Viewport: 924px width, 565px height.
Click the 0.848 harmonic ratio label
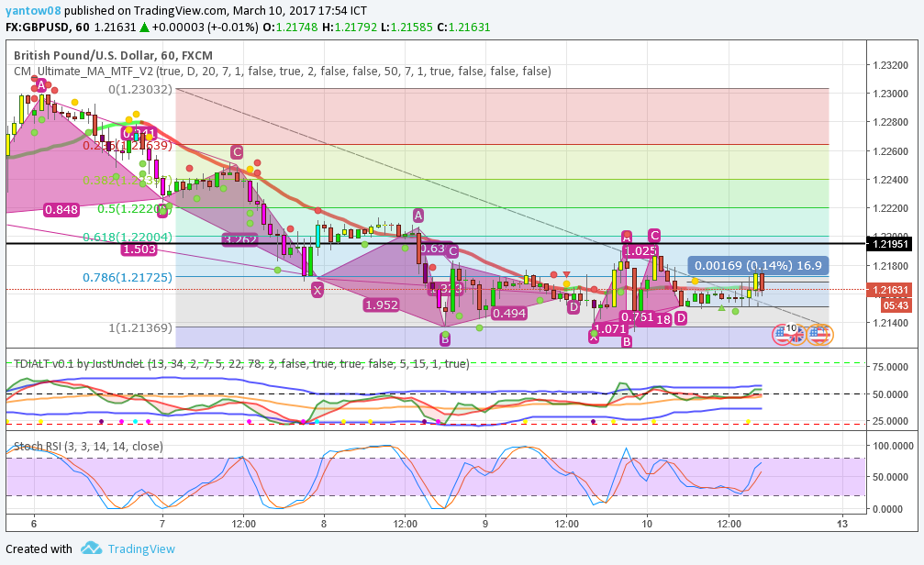click(x=61, y=210)
